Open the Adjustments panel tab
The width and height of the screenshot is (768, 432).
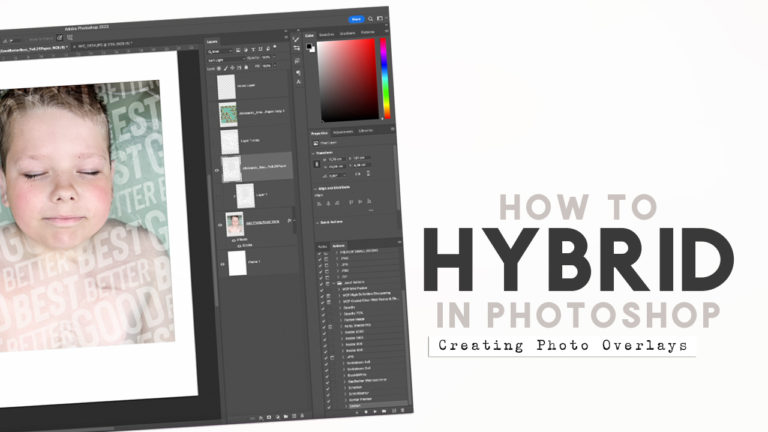tap(343, 132)
